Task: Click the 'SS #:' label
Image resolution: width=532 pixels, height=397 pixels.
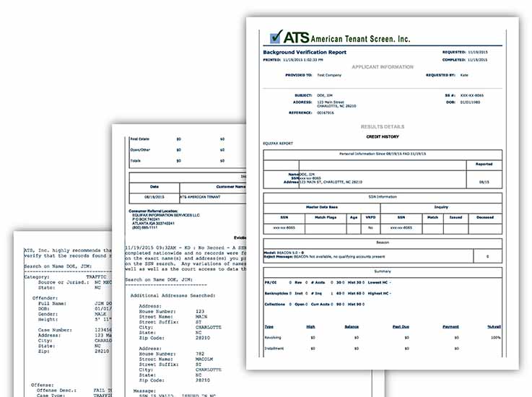Action: click(450, 95)
